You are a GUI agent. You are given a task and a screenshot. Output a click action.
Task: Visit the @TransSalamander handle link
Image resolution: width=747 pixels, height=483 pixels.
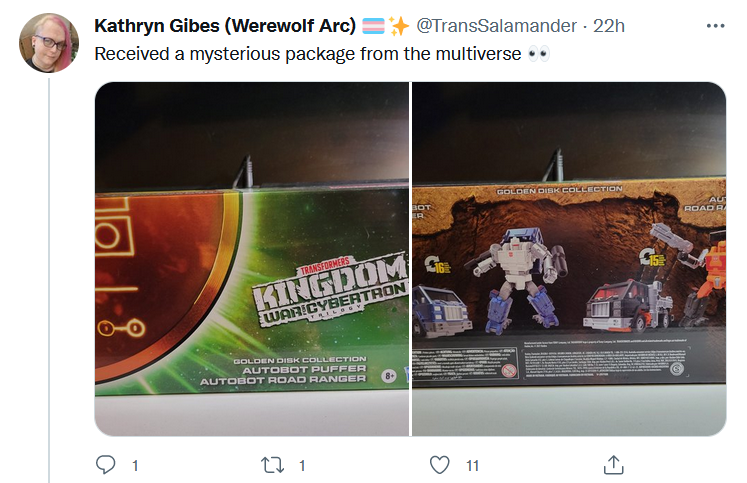(x=496, y=26)
